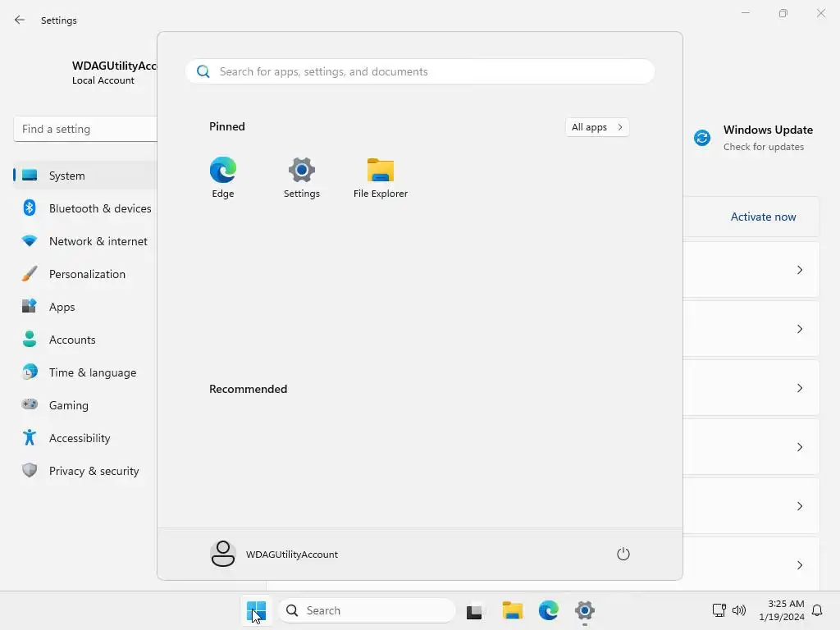Viewport: 840px width, 630px height.
Task: Open Windows Update check for updates
Action: [x=763, y=147]
